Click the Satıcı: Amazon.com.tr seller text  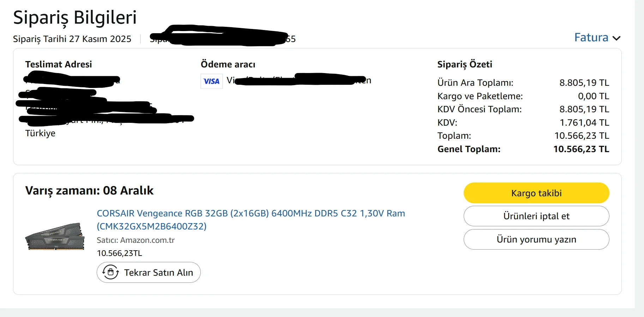tap(136, 240)
